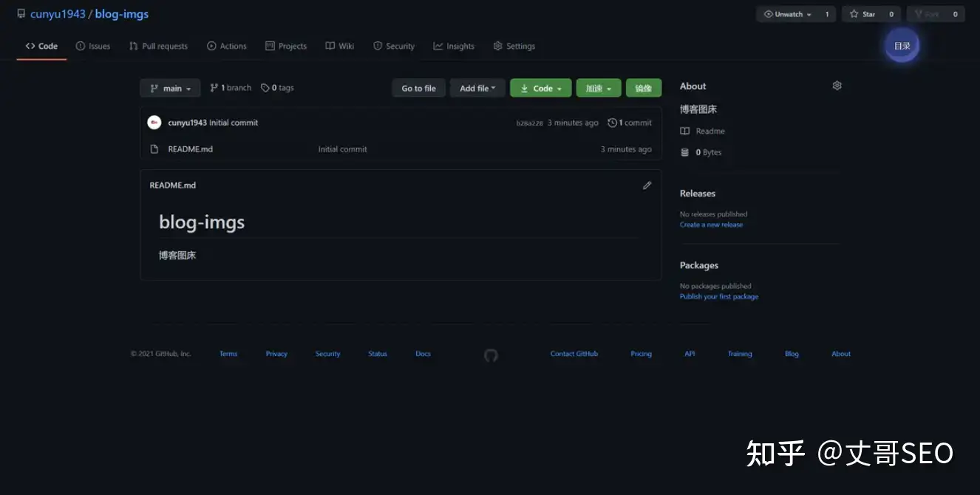The image size is (980, 495).
Task: Open the Add file dropdown
Action: (477, 89)
